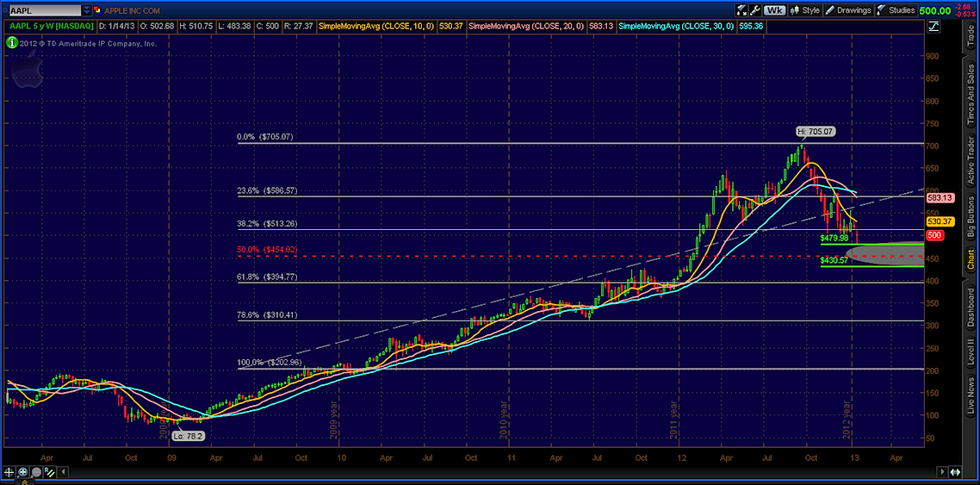The height and width of the screenshot is (485, 980).
Task: Click the $479.98 green level label
Action: point(835,238)
